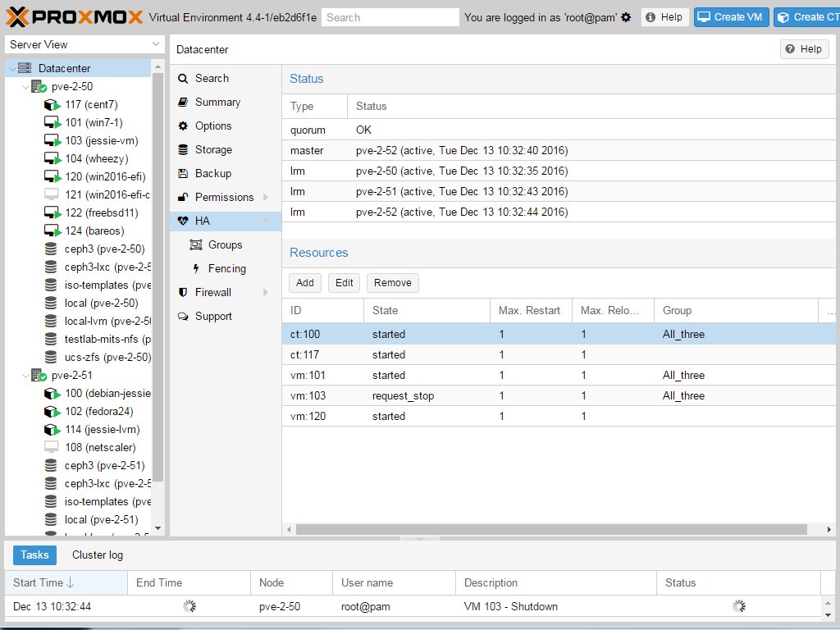Expand the Firewall submenu arrow

(x=265, y=293)
